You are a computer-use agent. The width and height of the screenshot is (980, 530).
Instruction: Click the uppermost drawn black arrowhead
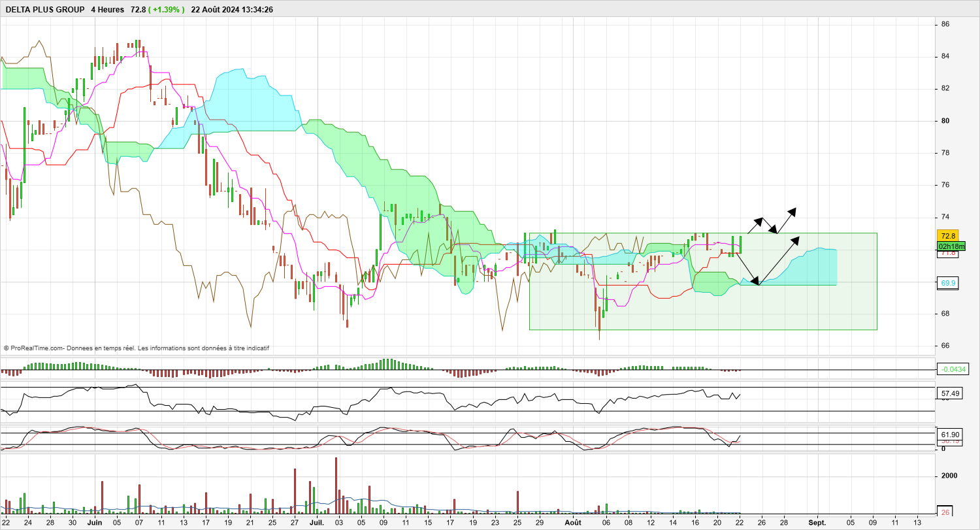tap(792, 210)
